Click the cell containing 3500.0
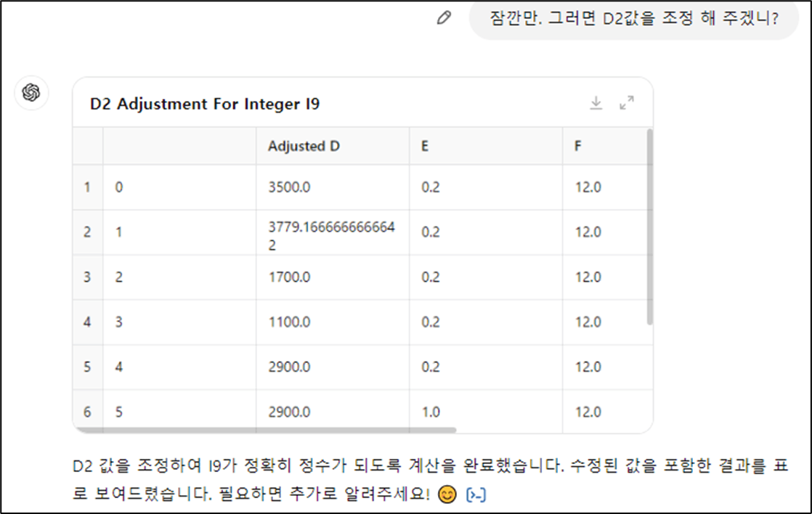 point(289,187)
